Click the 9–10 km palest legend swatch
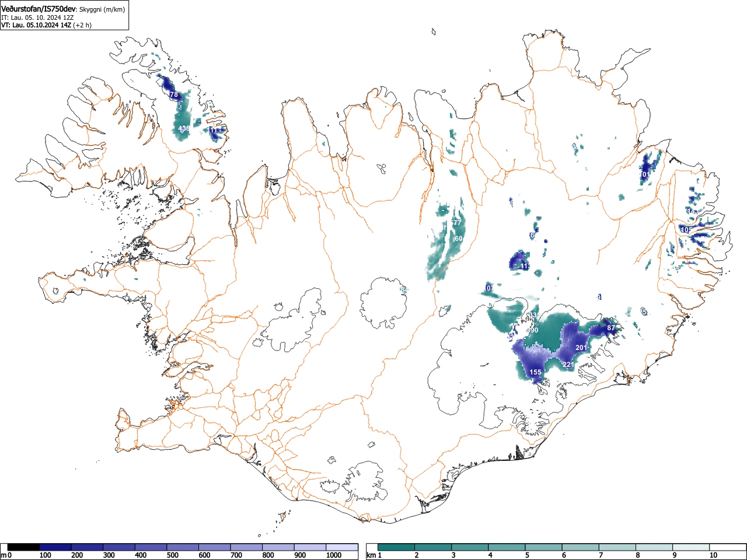Viewport: 747px width, 560px height. (x=690, y=547)
